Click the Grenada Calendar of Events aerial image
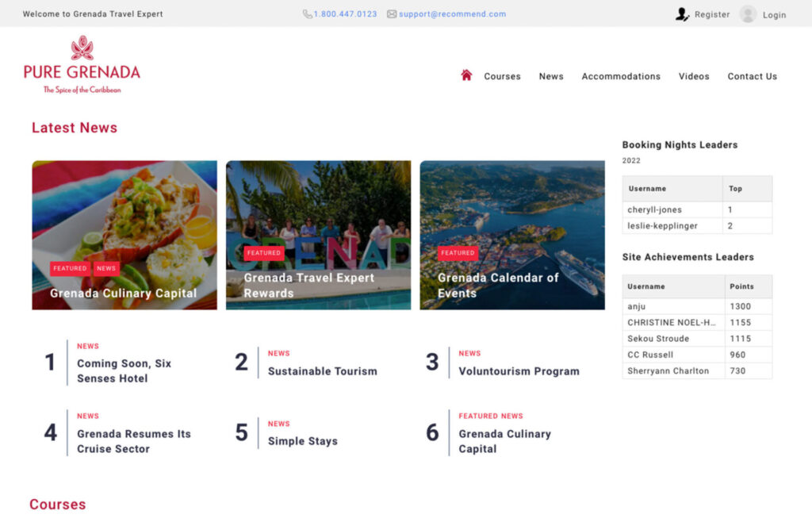The image size is (812, 522). pos(512,234)
